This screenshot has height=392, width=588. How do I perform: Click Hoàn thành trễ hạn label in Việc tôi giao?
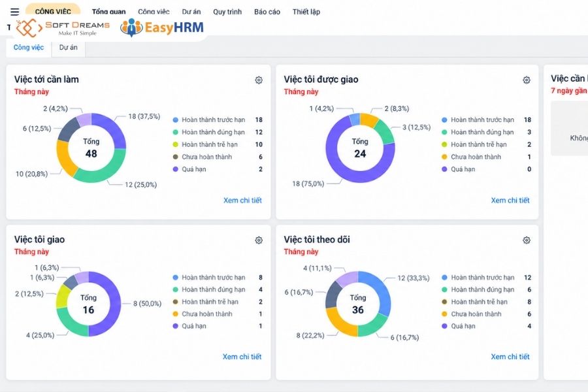point(210,302)
